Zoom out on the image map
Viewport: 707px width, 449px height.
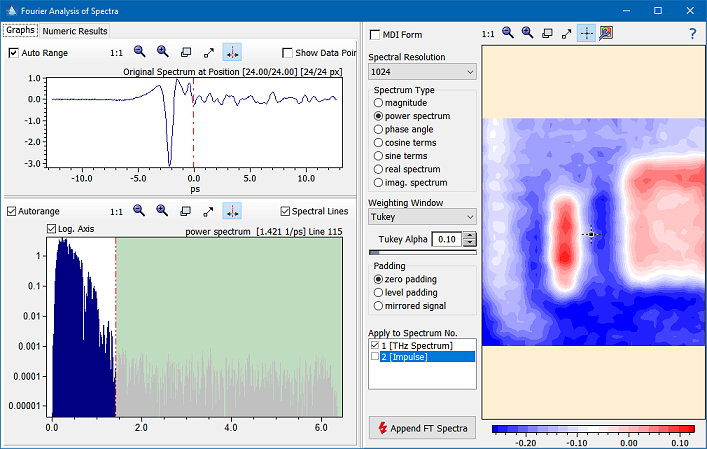coord(508,33)
